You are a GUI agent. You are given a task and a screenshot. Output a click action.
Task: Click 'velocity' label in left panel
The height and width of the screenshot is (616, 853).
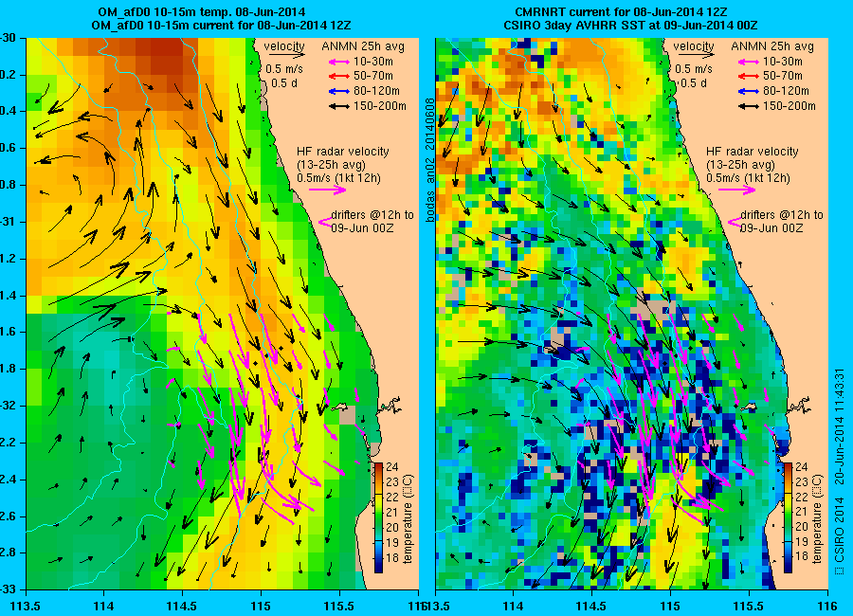tap(284, 46)
